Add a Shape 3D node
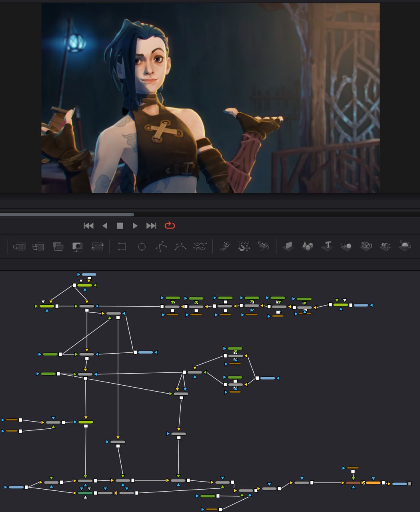 coord(307,246)
